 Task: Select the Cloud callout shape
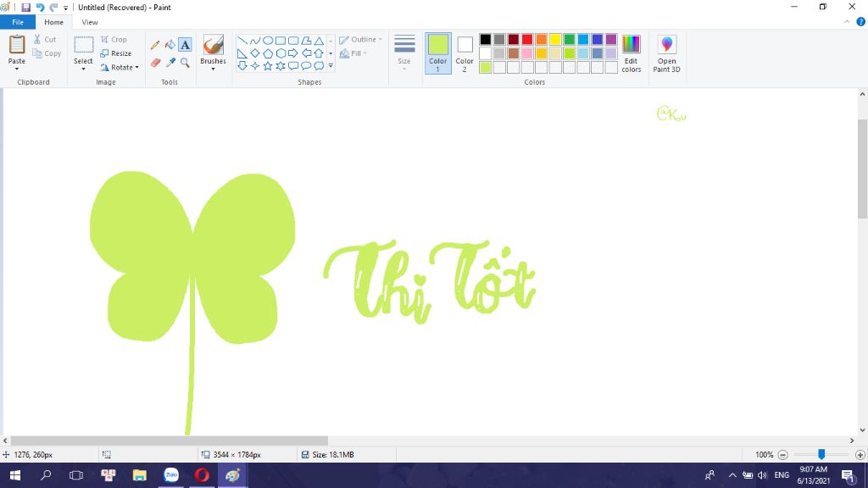click(x=319, y=66)
